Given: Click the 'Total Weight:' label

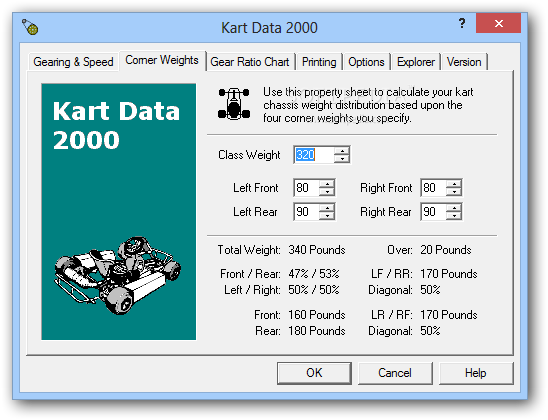Looking at the screenshot, I should (249, 250).
